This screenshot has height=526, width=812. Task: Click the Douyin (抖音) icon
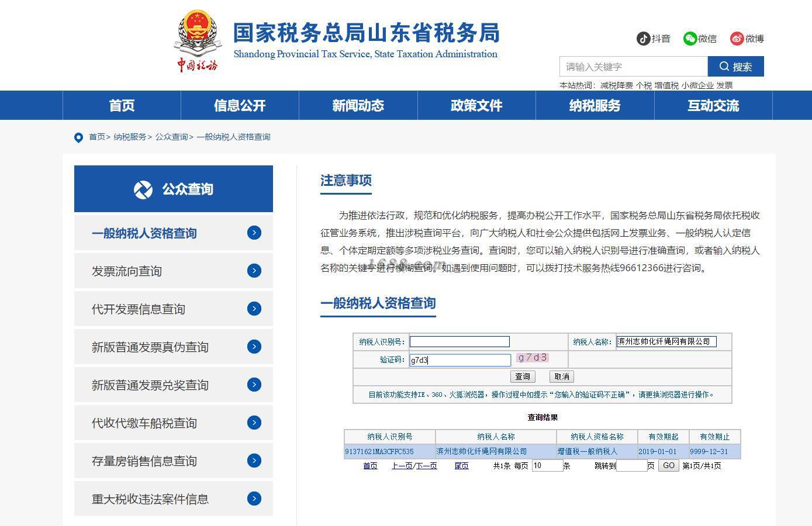point(644,39)
